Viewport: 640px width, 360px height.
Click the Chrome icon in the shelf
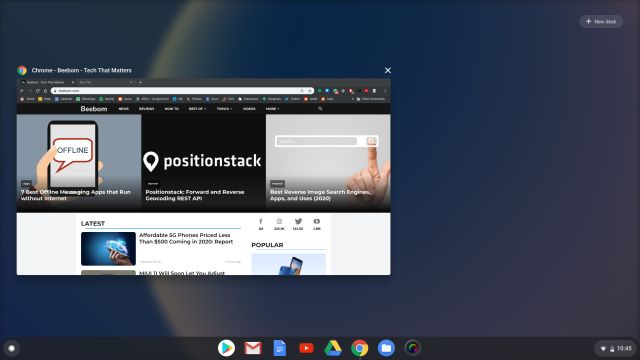pos(360,348)
